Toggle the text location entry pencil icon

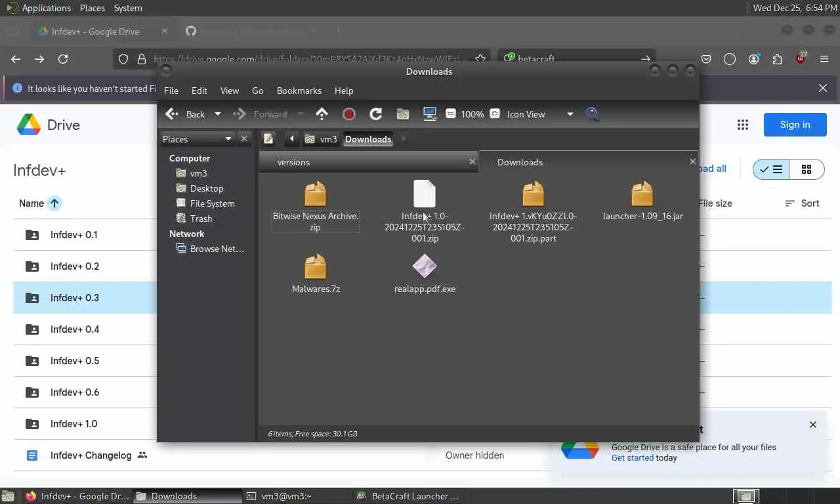coord(268,138)
